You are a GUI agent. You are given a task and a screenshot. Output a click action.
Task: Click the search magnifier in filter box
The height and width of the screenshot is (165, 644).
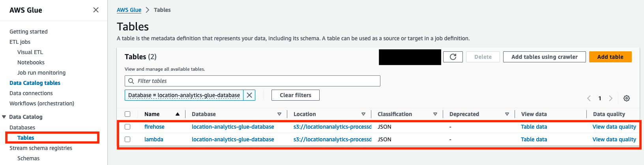pyautogui.click(x=131, y=81)
